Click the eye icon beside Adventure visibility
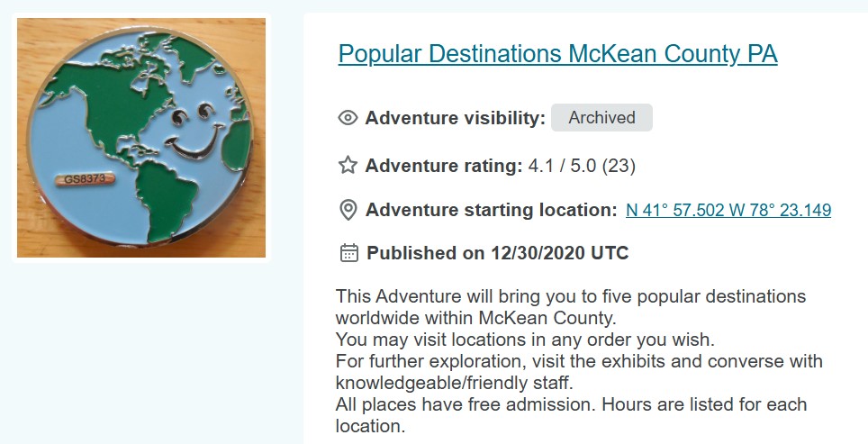 click(x=348, y=118)
